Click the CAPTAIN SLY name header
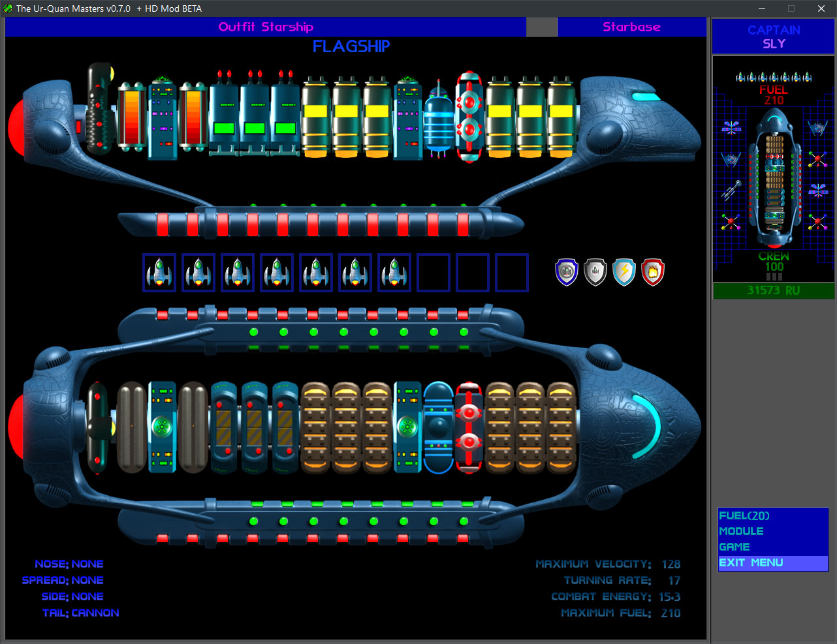This screenshot has width=837, height=644. 774,37
